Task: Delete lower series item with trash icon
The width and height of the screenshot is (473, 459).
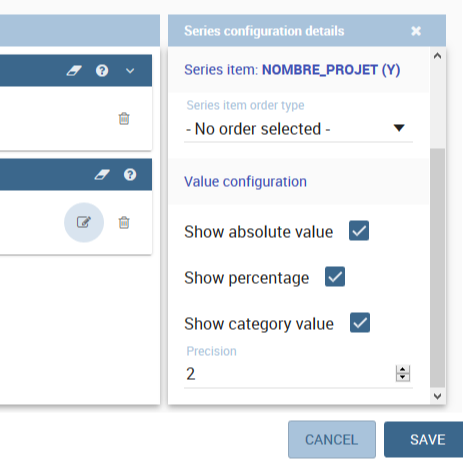Action: [x=124, y=222]
